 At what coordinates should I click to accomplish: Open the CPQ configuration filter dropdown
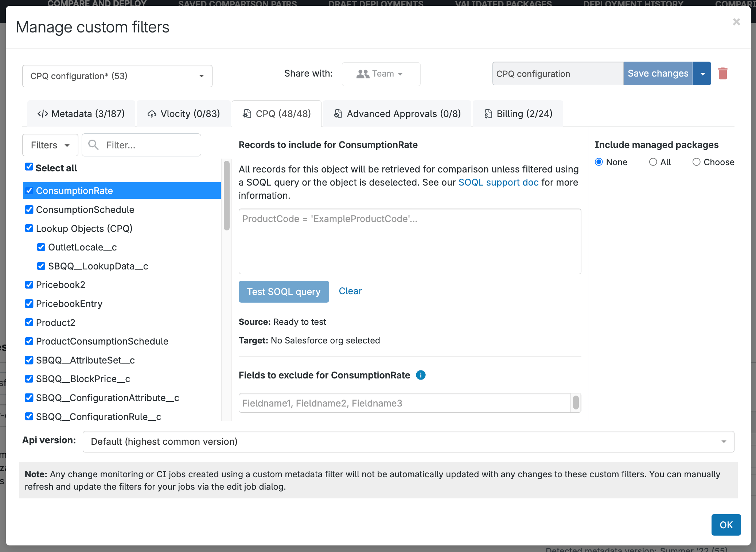click(117, 76)
